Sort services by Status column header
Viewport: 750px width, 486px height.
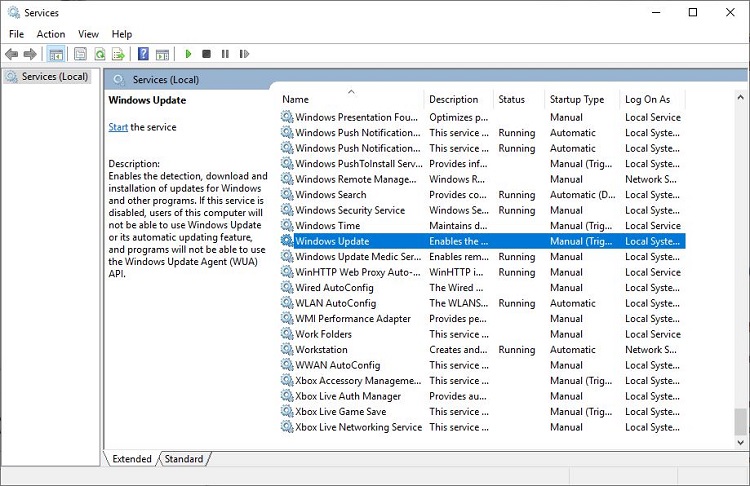(511, 99)
